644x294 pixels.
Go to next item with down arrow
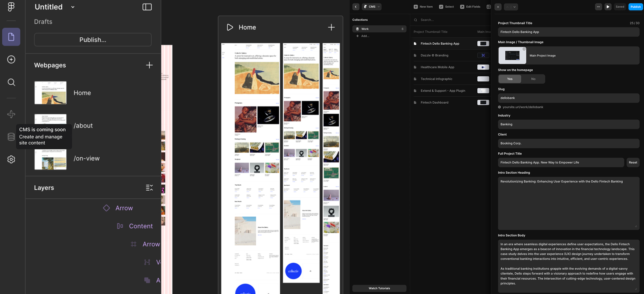coord(514,7)
